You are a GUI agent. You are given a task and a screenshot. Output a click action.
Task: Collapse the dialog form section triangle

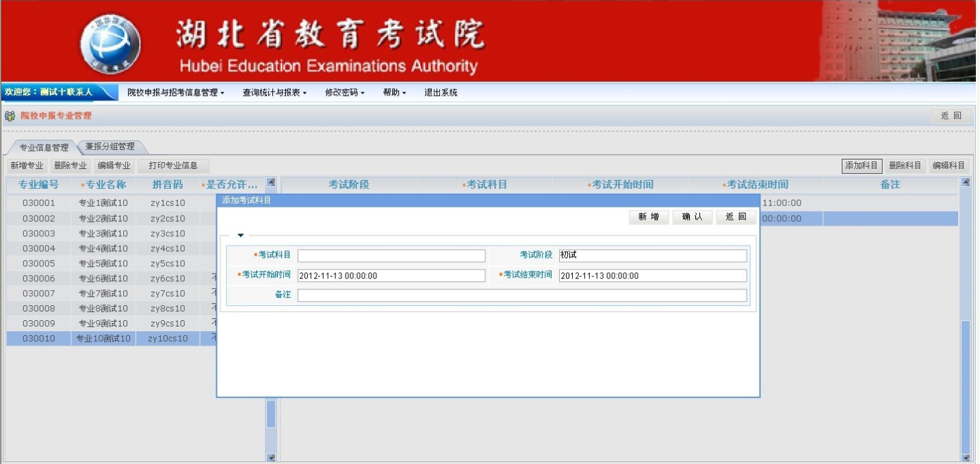[240, 235]
